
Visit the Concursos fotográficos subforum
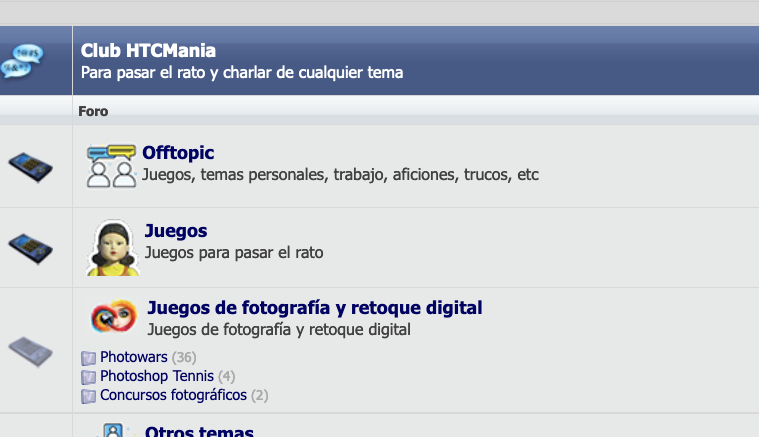point(173,395)
